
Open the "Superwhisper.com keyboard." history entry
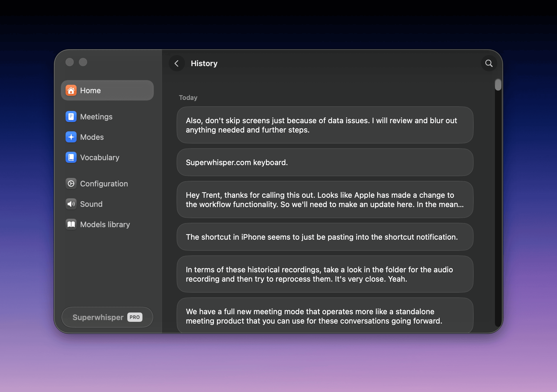pyautogui.click(x=325, y=162)
